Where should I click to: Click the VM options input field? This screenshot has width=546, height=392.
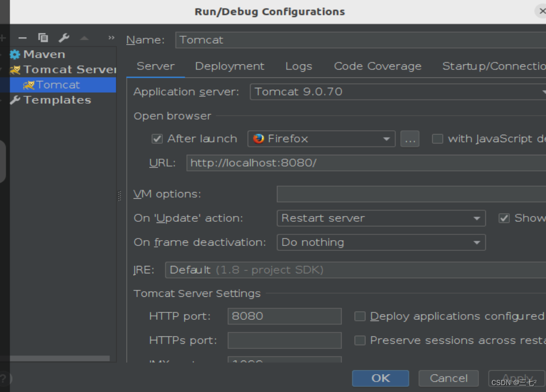[411, 194]
